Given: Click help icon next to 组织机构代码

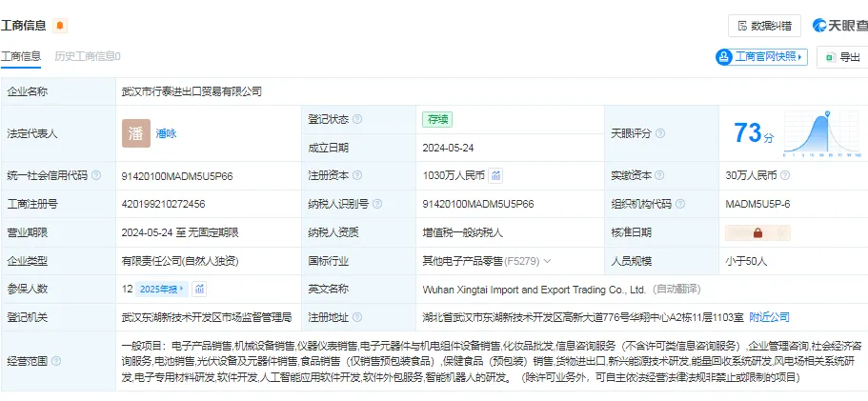Looking at the screenshot, I should (680, 204).
